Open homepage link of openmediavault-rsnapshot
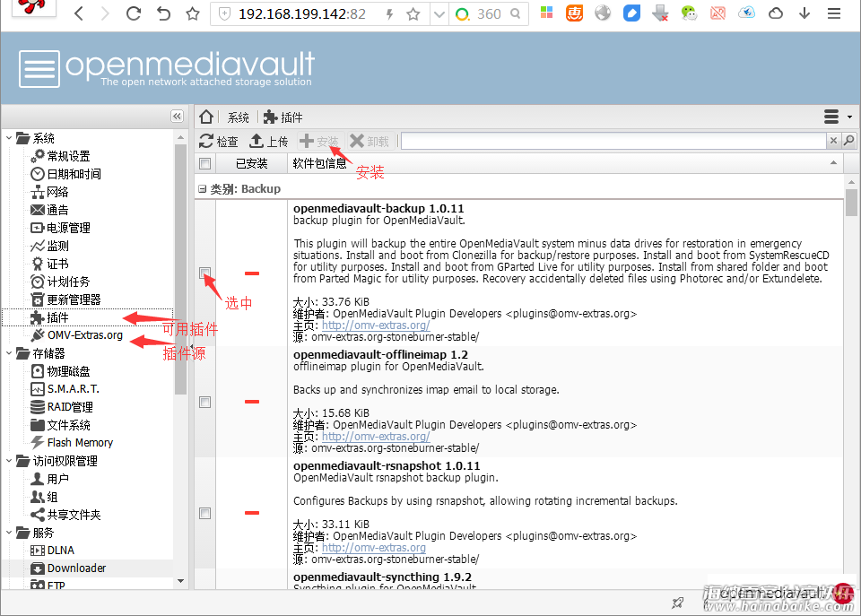 (x=373, y=548)
